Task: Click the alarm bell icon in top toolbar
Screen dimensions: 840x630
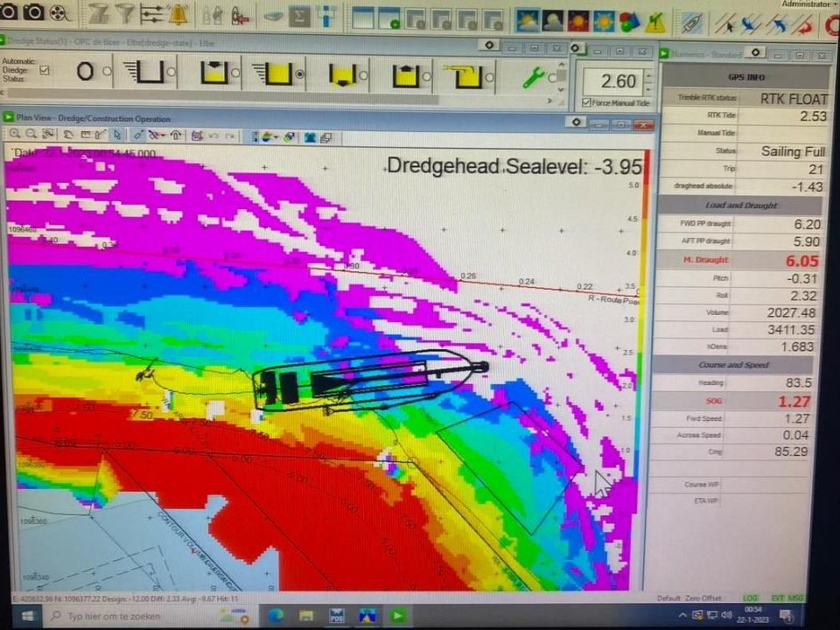Action: point(178,13)
